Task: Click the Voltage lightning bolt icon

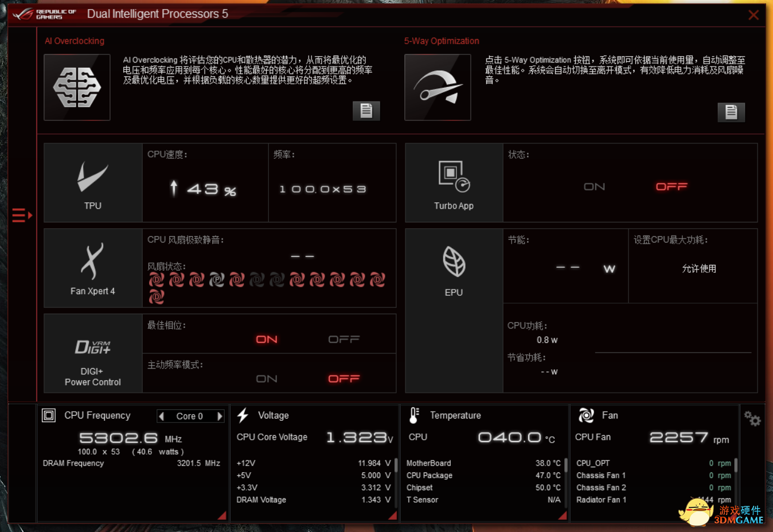Action: pos(243,415)
